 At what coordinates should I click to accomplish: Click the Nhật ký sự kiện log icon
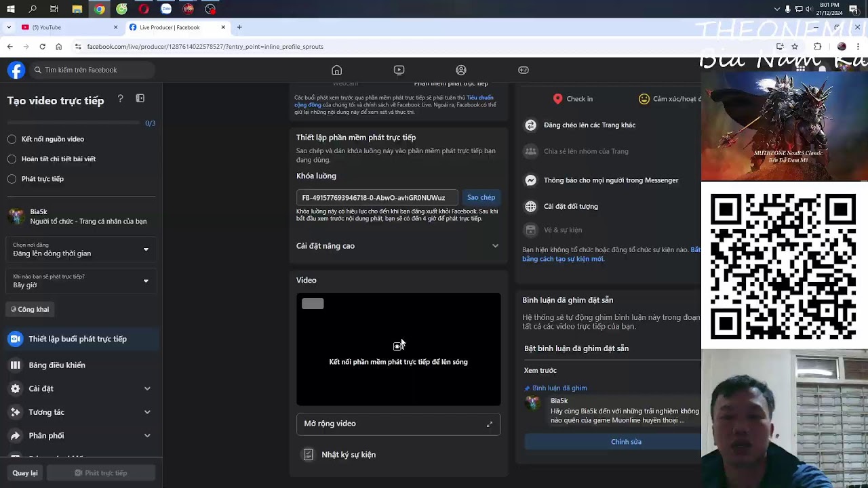309,454
